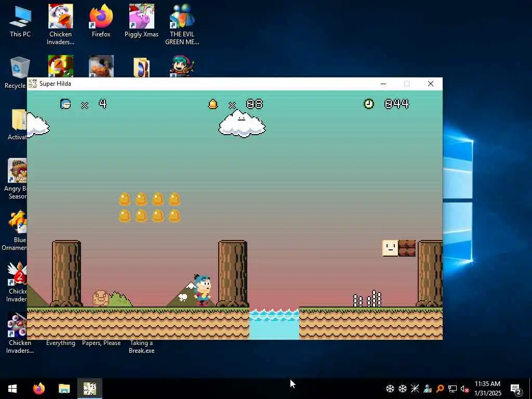Click the Everything desktop shortcut label
Screen dimensions: 532x399
(x=61, y=343)
